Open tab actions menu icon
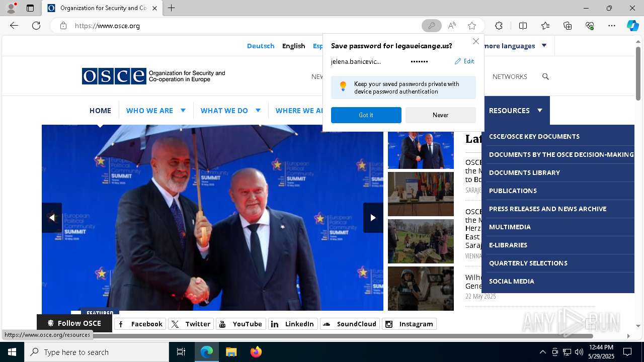Image resolution: width=644 pixels, height=362 pixels. point(30,8)
